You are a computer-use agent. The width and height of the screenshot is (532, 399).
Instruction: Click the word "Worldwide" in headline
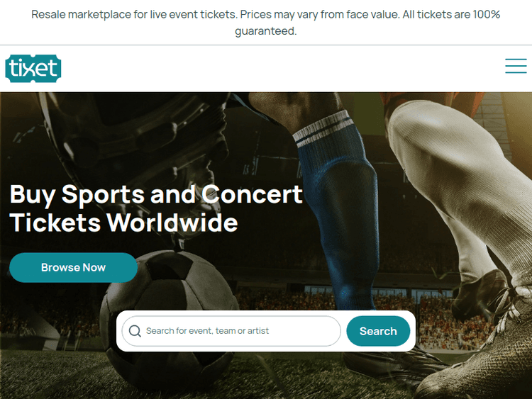pyautogui.click(x=172, y=223)
